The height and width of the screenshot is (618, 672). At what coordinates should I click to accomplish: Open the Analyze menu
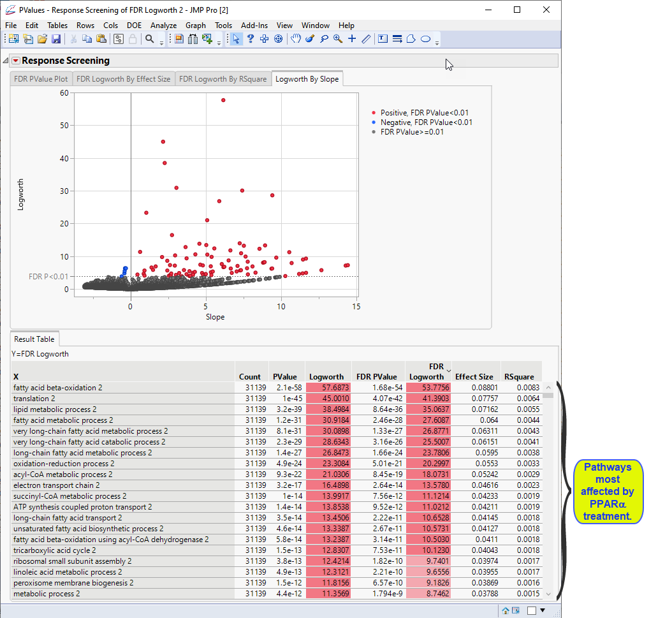(x=163, y=26)
